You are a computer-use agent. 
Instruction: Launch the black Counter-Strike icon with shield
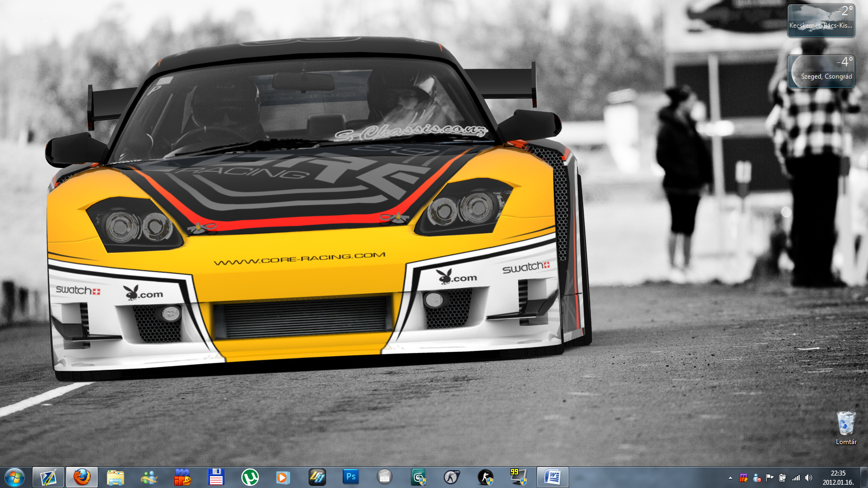click(x=486, y=477)
